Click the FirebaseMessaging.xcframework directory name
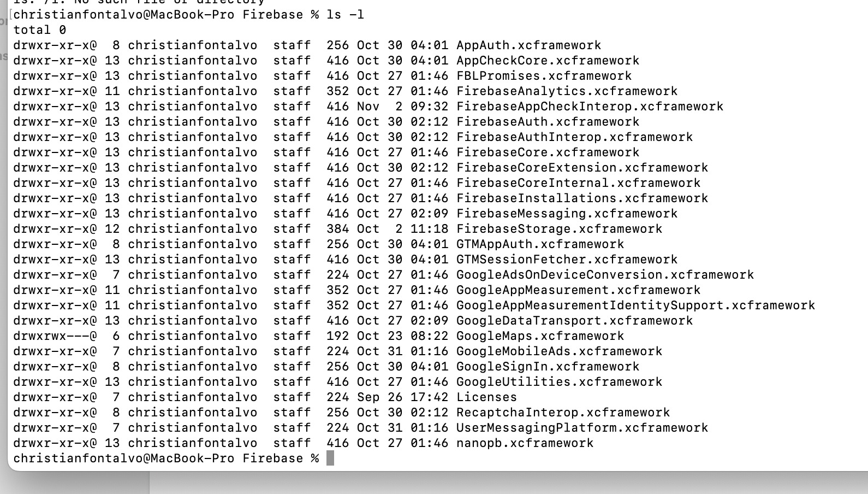Screen dimensions: 868x494 (567, 214)
